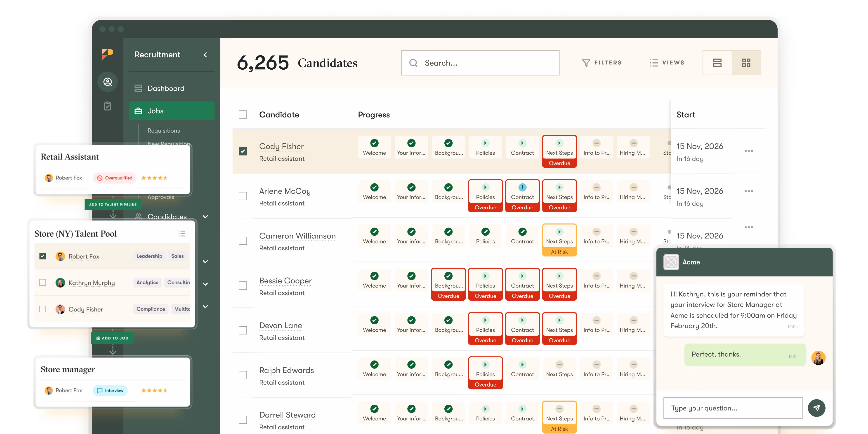Image resolution: width=868 pixels, height=434 pixels.
Task: Open the candidate search icon in the sidebar rail
Action: coord(108,82)
